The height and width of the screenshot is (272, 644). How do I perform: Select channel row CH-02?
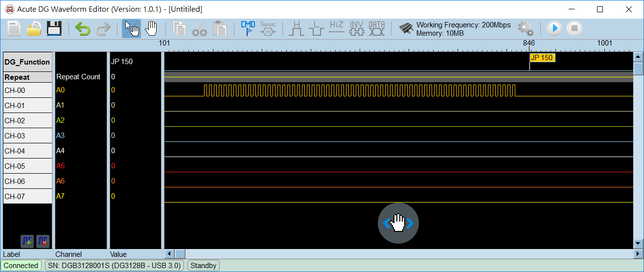27,121
